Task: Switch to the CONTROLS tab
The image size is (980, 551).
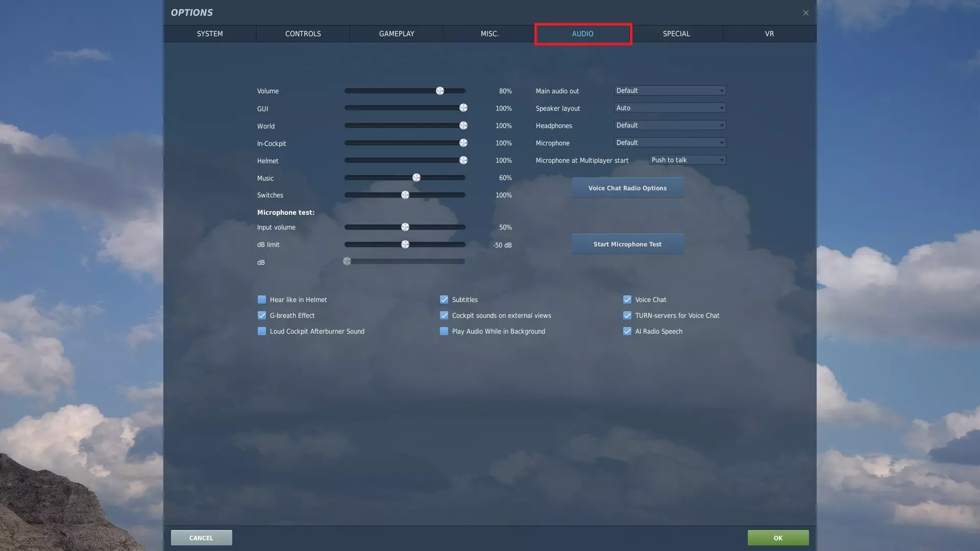Action: (x=303, y=34)
